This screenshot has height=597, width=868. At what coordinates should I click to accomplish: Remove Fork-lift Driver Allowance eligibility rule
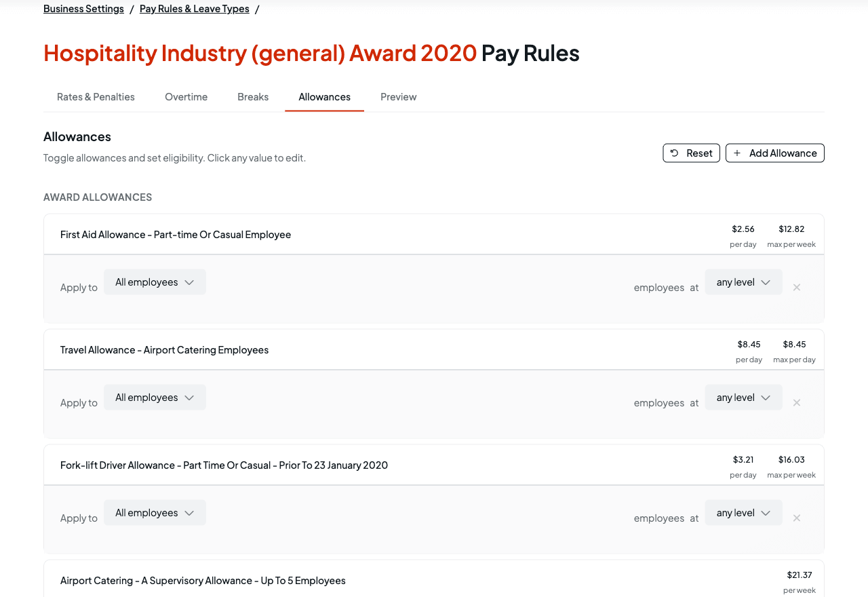[797, 518]
